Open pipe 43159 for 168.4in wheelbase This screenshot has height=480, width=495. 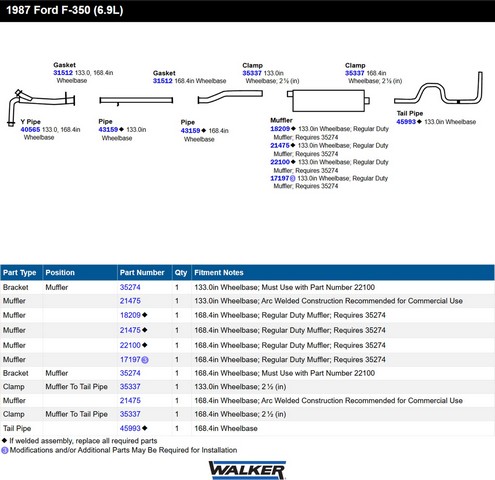(x=190, y=131)
